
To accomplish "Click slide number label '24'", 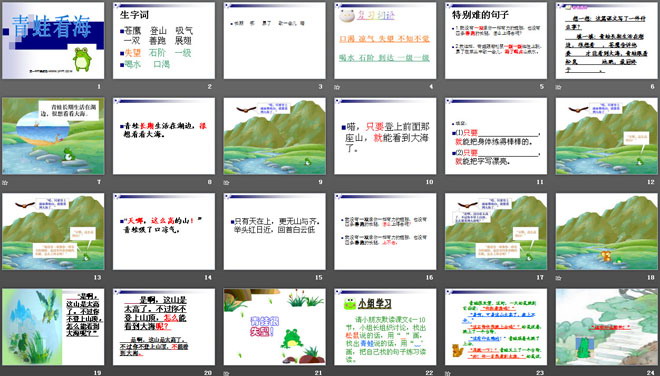I will 650,373.
